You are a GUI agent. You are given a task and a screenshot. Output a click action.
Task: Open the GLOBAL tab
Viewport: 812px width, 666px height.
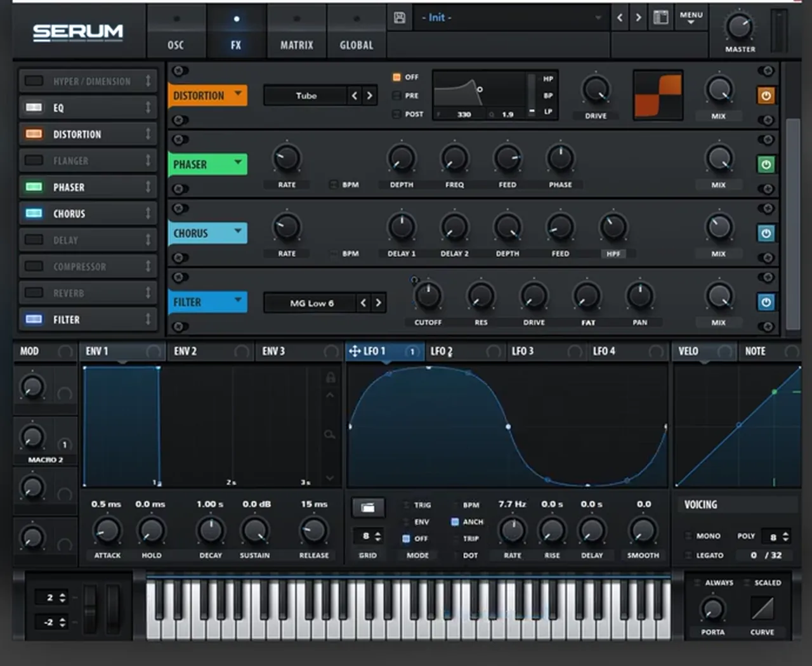[357, 32]
